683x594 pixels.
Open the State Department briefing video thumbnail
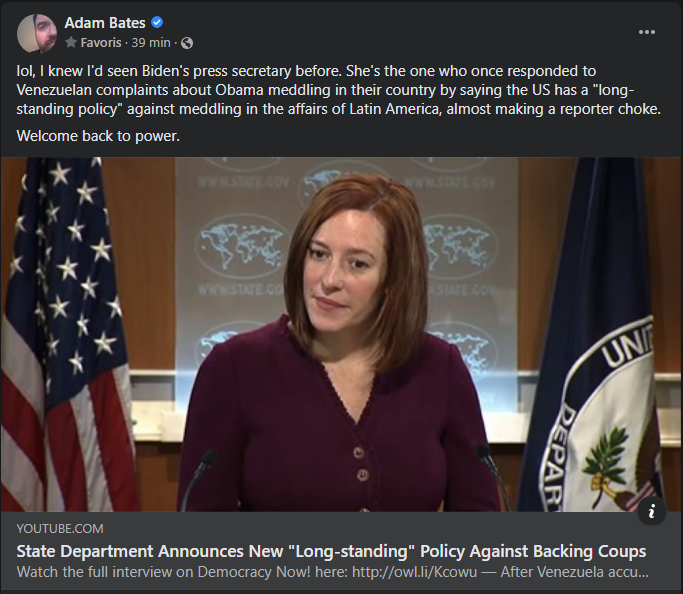click(x=342, y=334)
